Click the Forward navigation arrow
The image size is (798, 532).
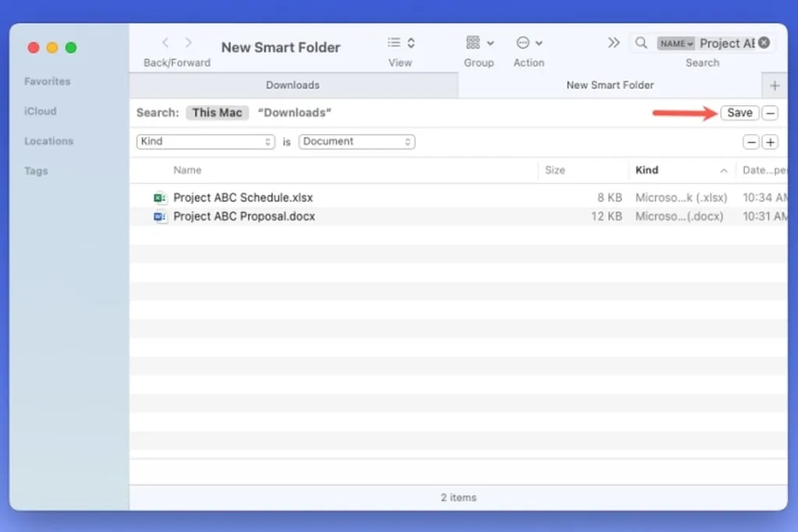(189, 43)
